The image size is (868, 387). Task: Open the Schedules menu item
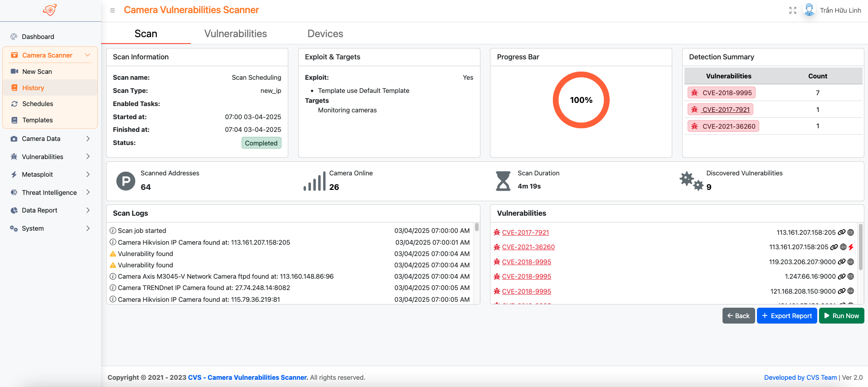50,104
